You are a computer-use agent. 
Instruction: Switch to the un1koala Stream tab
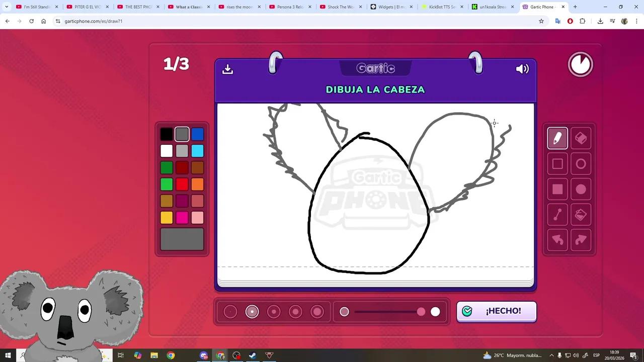click(x=491, y=7)
